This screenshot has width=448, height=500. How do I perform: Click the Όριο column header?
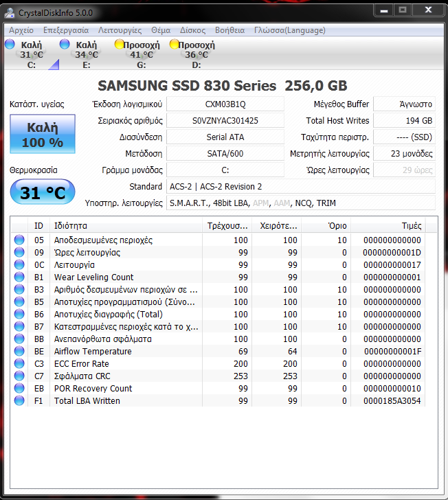(x=326, y=226)
